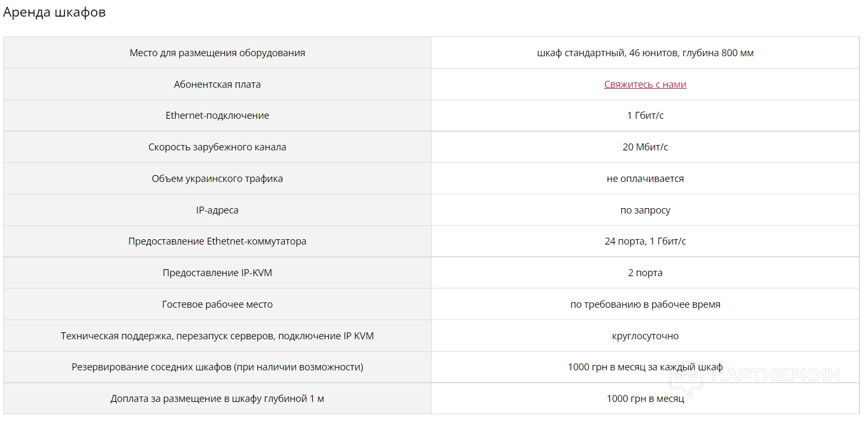Select the "Абонентская плата" row label
This screenshot has height=426, width=868.
(217, 84)
